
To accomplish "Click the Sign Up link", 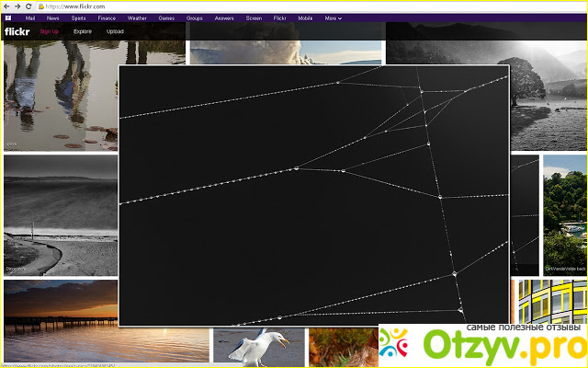I will coord(50,31).
